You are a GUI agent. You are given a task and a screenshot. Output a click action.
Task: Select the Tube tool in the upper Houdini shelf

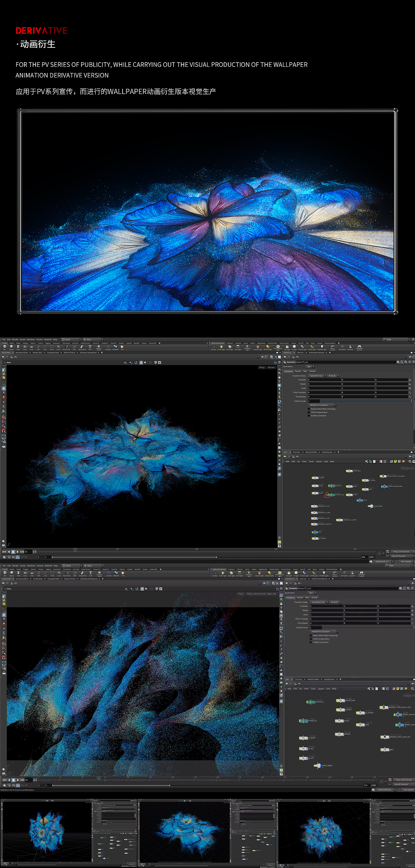[18, 347]
